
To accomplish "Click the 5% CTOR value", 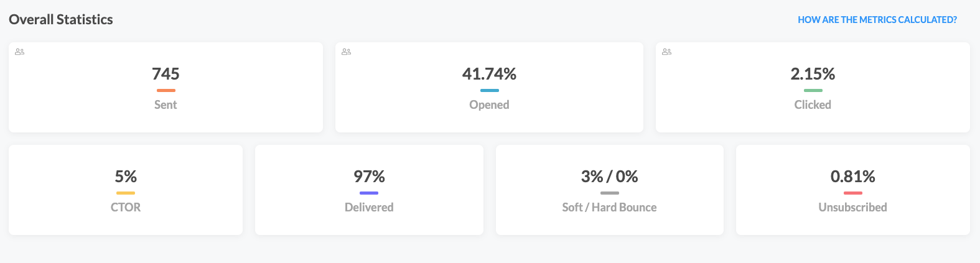I will pos(126,177).
